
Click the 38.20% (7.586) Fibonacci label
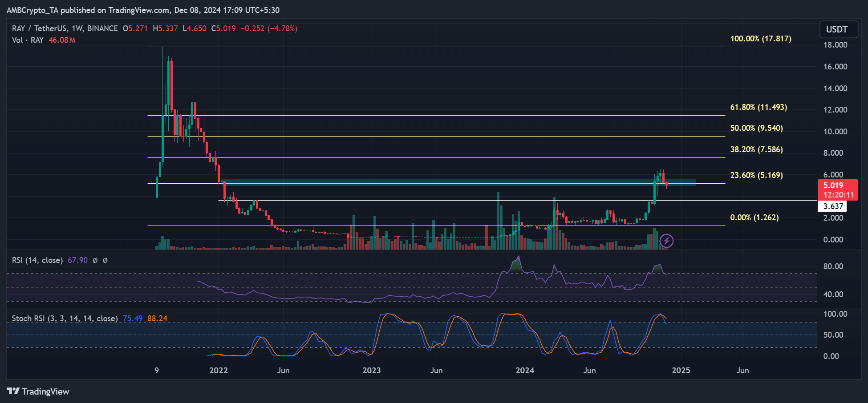(x=756, y=149)
